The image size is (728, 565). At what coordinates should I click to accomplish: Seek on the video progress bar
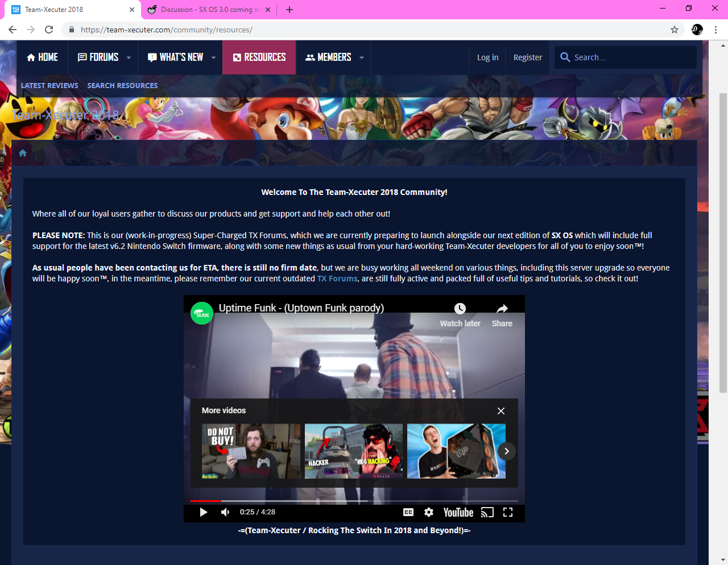pos(354,501)
